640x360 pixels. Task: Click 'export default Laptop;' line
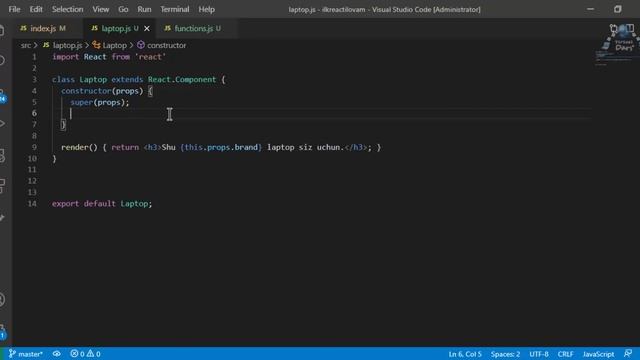pyautogui.click(x=102, y=203)
